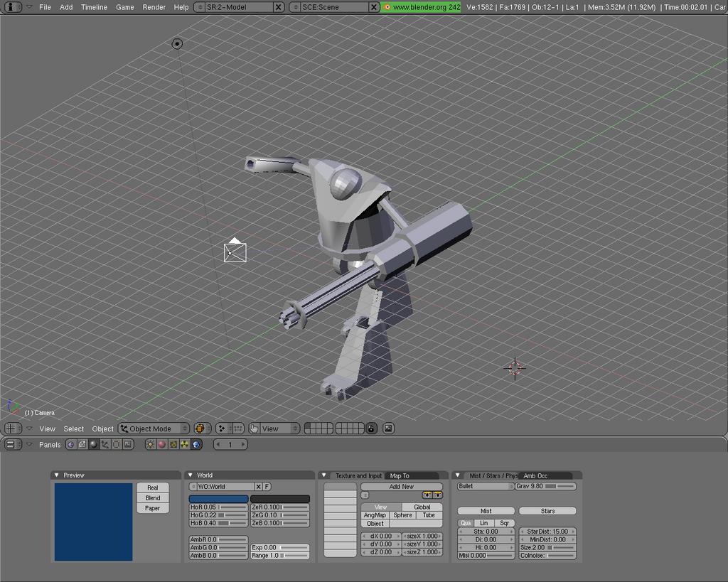
Task: Switch to the Shading context sphere icon
Action: 94,445
